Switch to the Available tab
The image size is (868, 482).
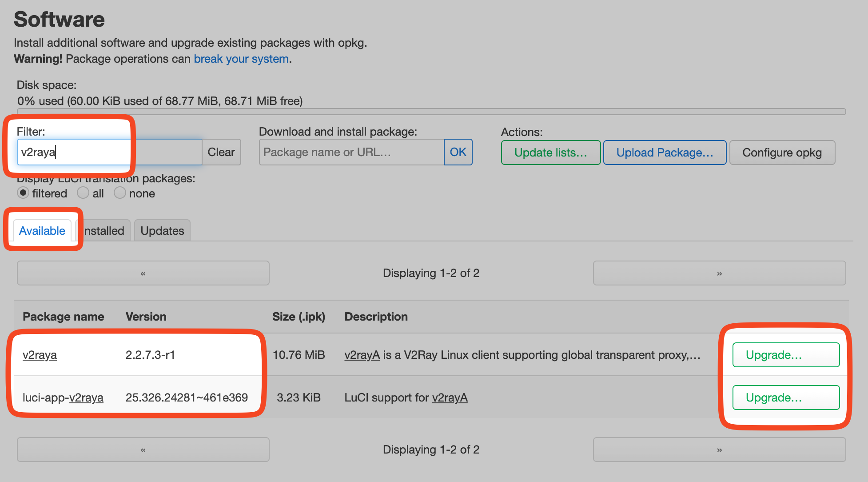(42, 231)
